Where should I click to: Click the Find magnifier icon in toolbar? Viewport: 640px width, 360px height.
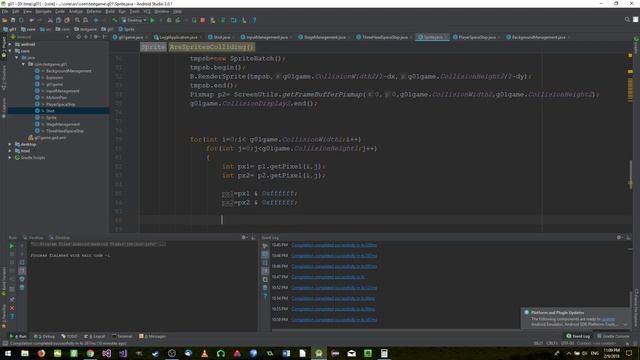(77, 20)
